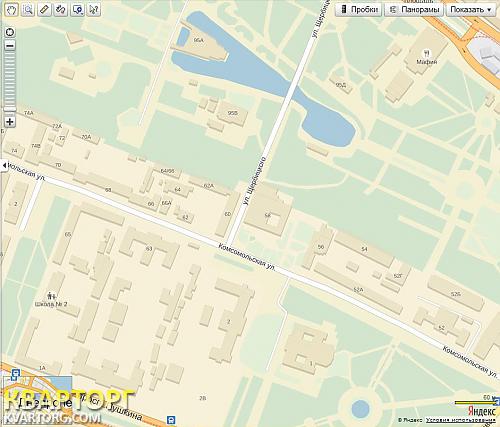This screenshot has width=500, height=427.
Task: Open the Панорамы street view mode
Action: click(x=414, y=10)
